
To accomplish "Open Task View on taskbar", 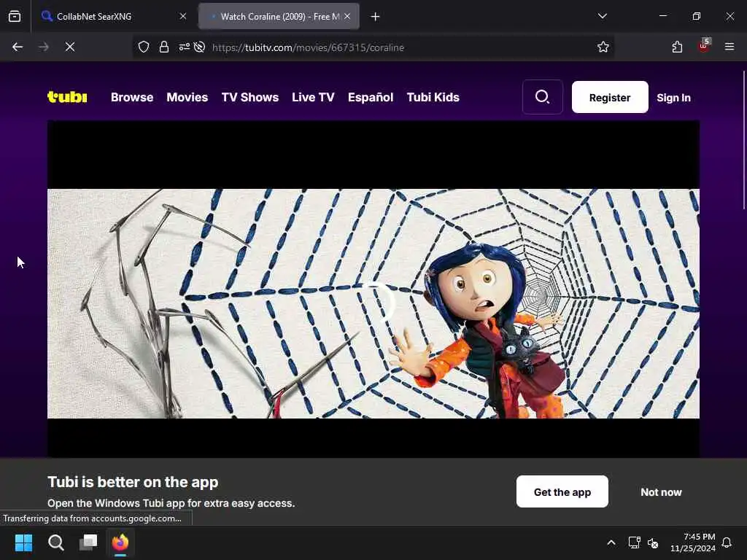I will click(88, 542).
